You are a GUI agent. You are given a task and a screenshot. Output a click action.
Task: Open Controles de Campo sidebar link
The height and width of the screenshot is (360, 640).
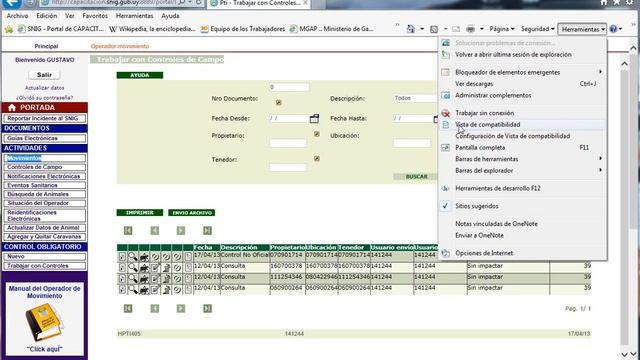tap(44, 167)
